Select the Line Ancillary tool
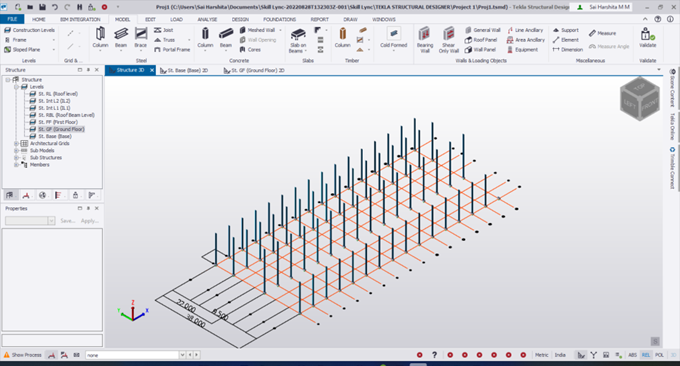Viewport: 680px width, 366px height. (525, 30)
